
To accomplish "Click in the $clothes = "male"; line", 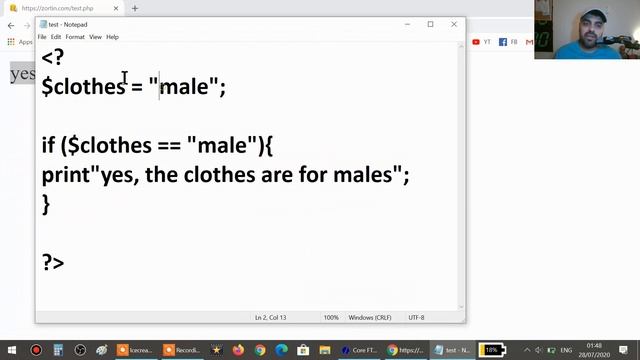I will [x=133, y=86].
